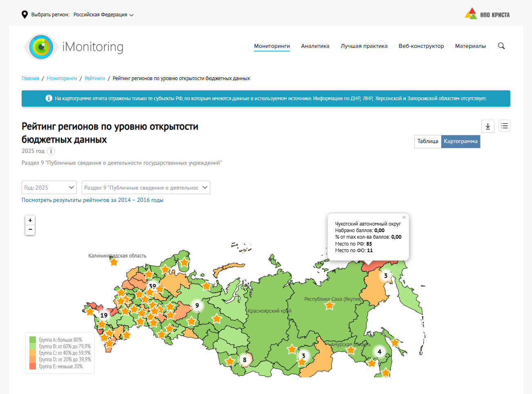
Task: Click the Группа A green legend swatch
Action: (x=33, y=340)
